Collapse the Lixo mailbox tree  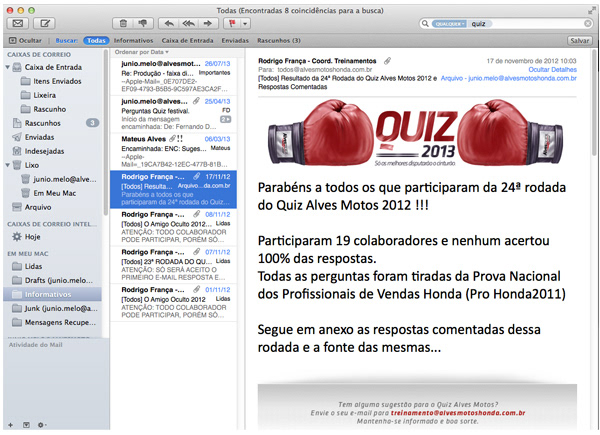click(x=7, y=165)
